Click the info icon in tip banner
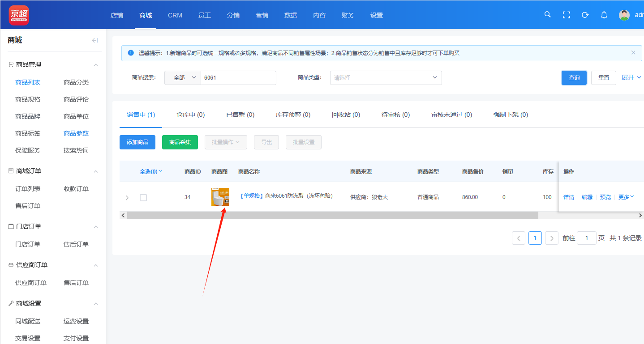 pyautogui.click(x=131, y=53)
